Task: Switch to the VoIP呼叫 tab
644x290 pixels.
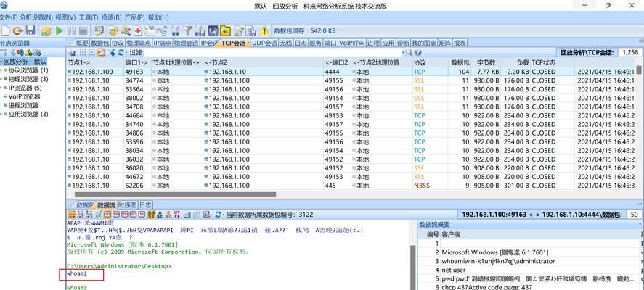Action: [x=351, y=43]
